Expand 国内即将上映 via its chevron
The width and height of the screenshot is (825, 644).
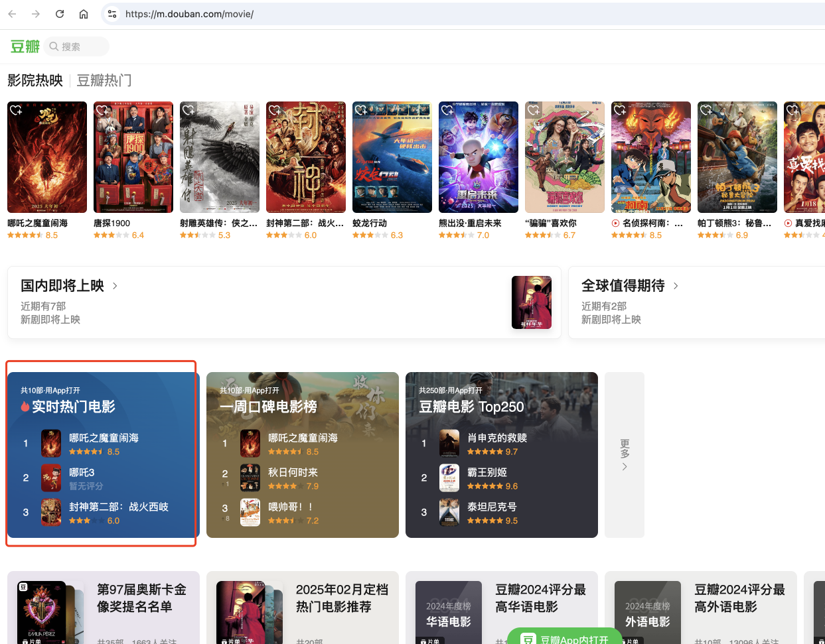(115, 286)
